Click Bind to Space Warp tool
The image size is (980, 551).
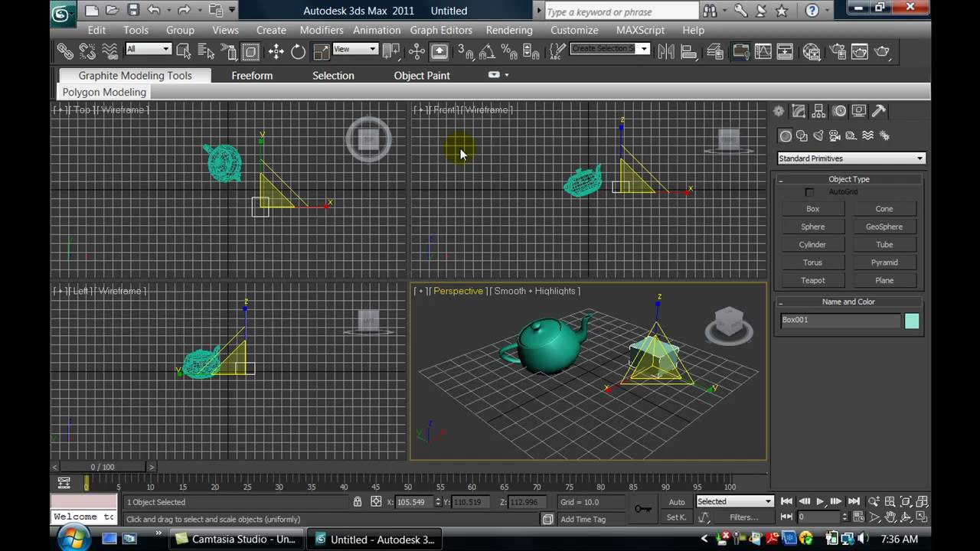(x=109, y=51)
